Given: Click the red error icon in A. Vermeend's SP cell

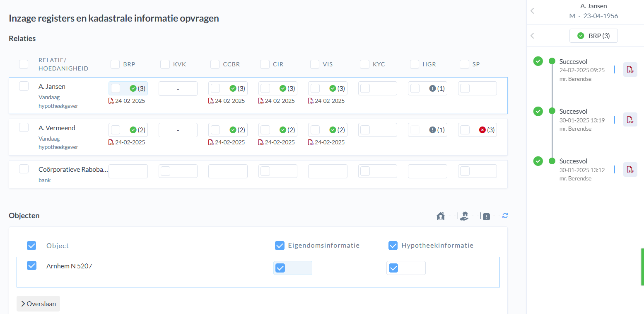Looking at the screenshot, I should point(482,130).
